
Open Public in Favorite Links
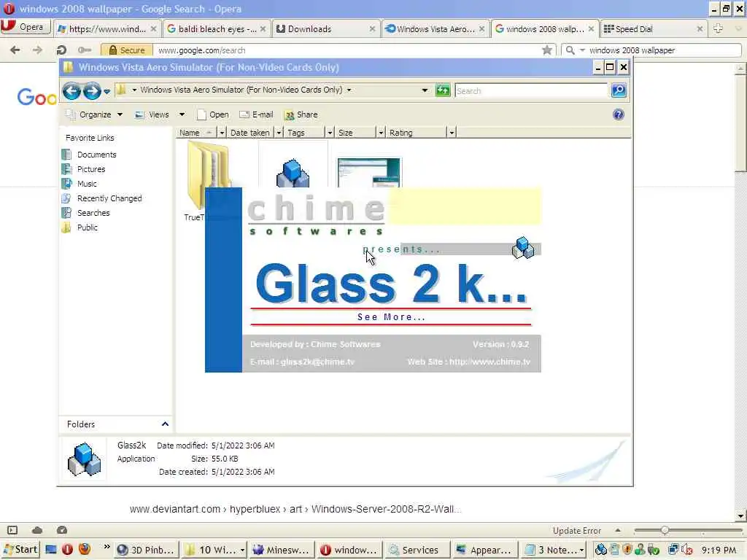88,227
